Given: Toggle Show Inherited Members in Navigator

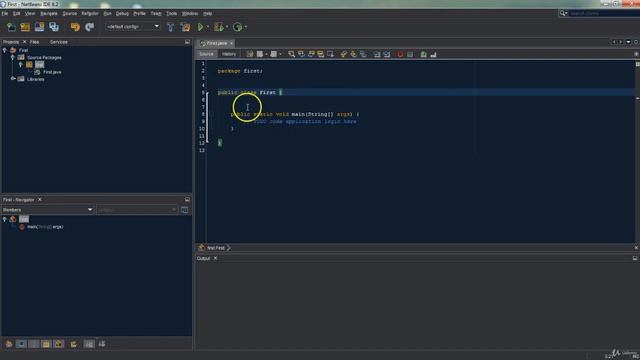Looking at the screenshot, I should [x=9, y=344].
